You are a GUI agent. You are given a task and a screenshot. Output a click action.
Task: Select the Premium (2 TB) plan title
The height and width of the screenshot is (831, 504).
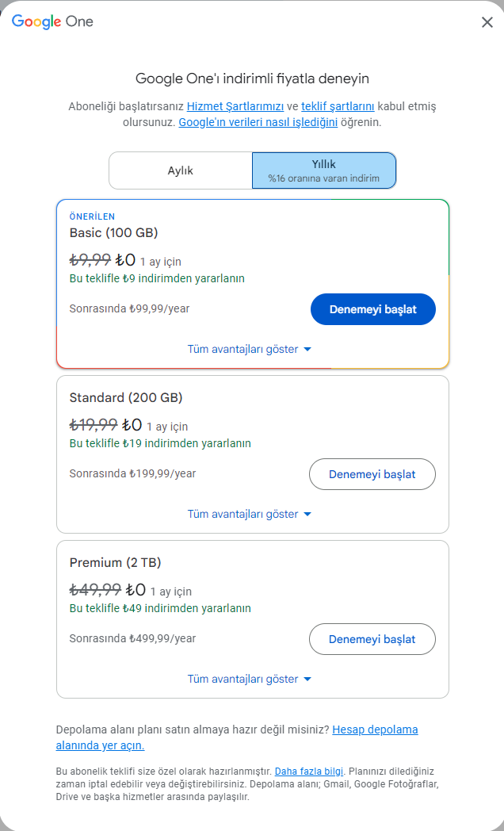point(115,562)
